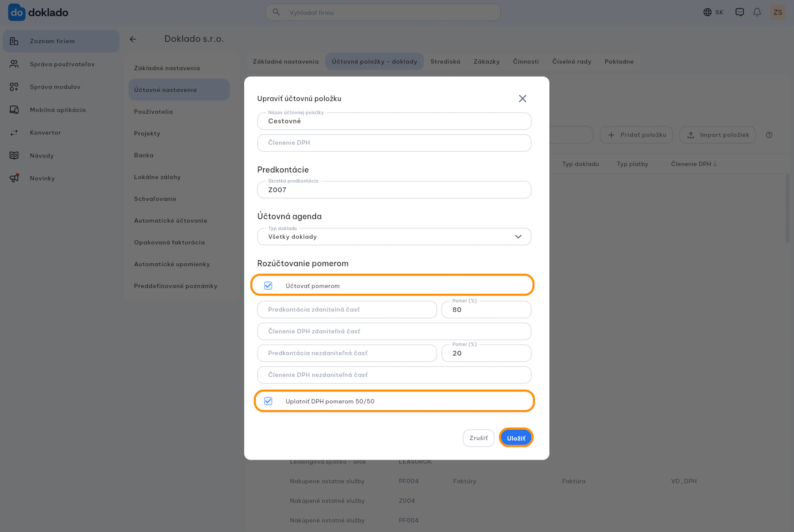Viewport: 794px width, 532px height.
Task: Click the help question mark icon
Action: tap(769, 135)
